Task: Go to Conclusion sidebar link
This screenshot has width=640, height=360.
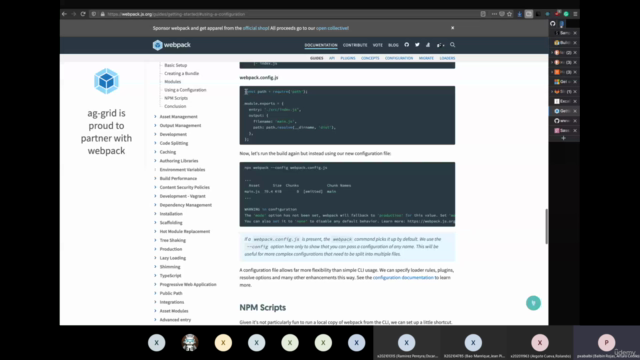Action: point(175,106)
